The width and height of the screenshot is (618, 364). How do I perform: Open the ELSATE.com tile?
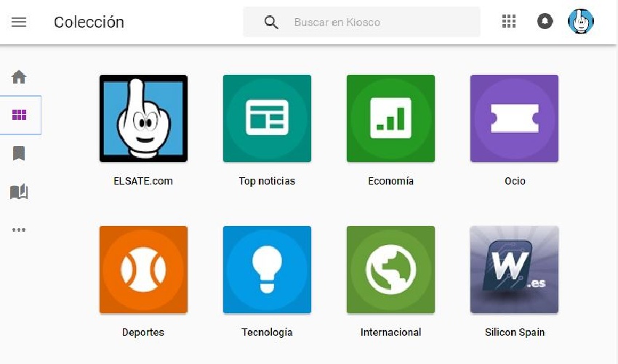143,118
